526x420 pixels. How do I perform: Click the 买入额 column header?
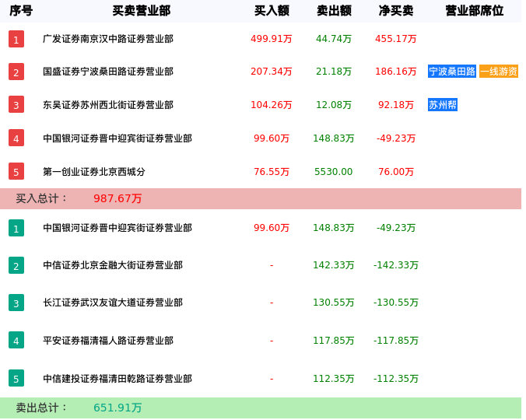tap(272, 11)
